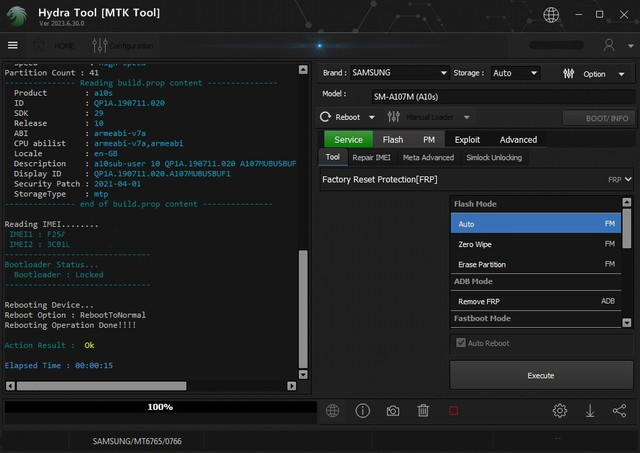Click the Action Result Ok log line

pos(49,345)
